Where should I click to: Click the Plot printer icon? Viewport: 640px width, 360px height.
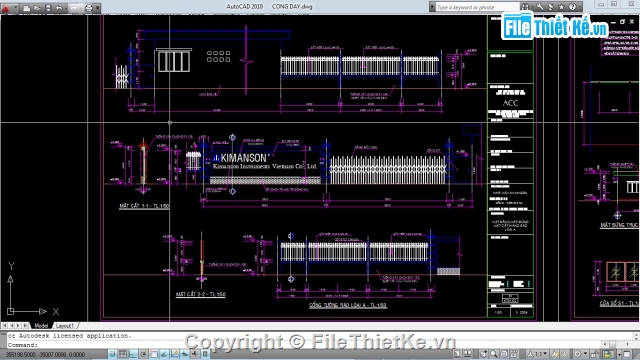[89, 8]
